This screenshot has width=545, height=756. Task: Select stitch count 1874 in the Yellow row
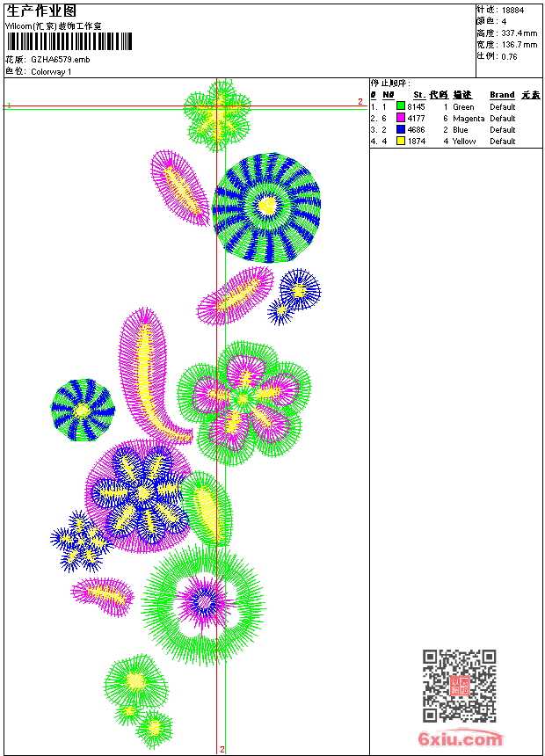click(x=417, y=142)
